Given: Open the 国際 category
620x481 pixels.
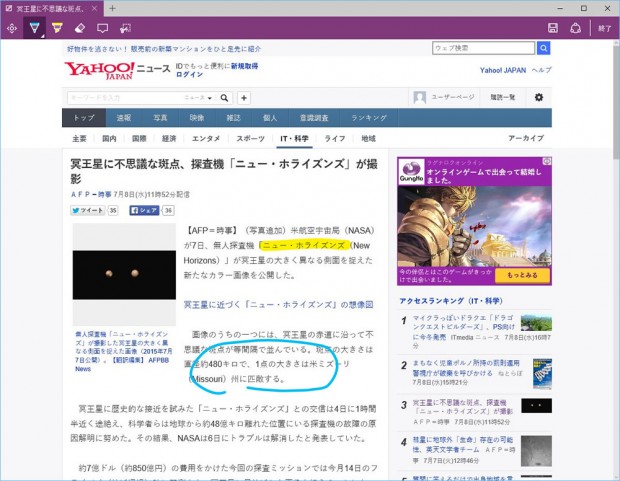Looking at the screenshot, I should pos(139,138).
